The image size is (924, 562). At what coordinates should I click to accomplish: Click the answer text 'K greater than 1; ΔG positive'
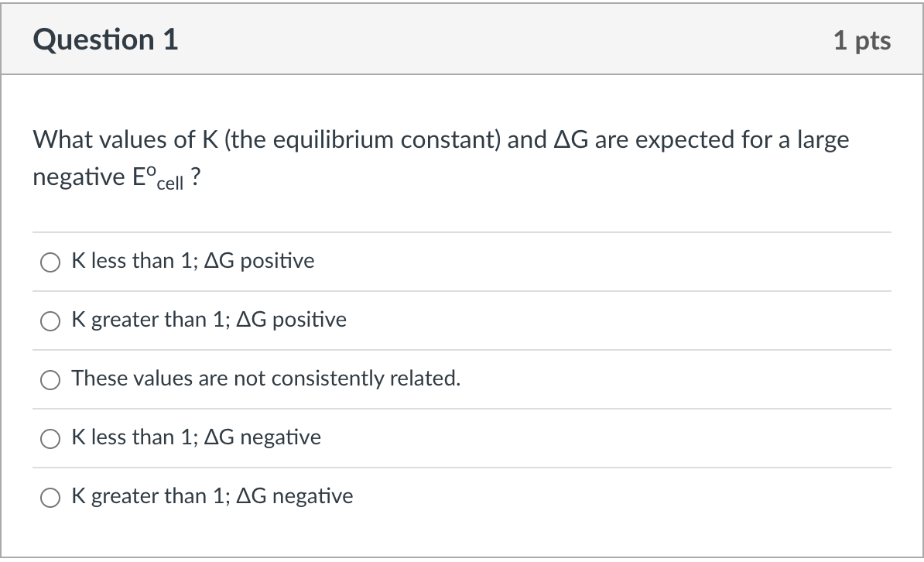tap(209, 320)
